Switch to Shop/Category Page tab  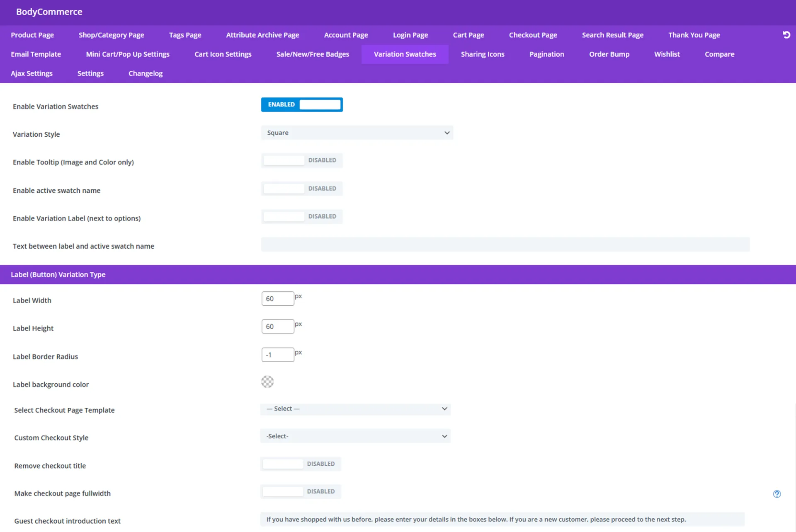[x=112, y=35]
